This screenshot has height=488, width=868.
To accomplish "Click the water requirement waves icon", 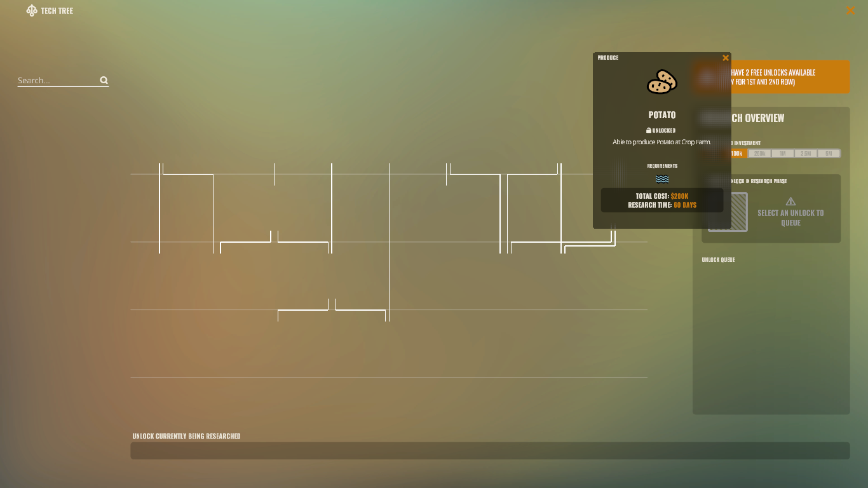I will pyautogui.click(x=662, y=179).
